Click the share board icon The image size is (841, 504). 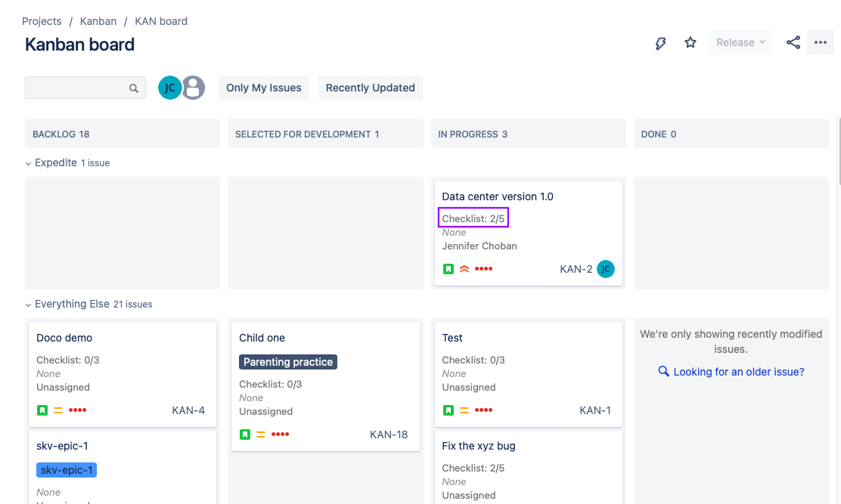point(793,43)
